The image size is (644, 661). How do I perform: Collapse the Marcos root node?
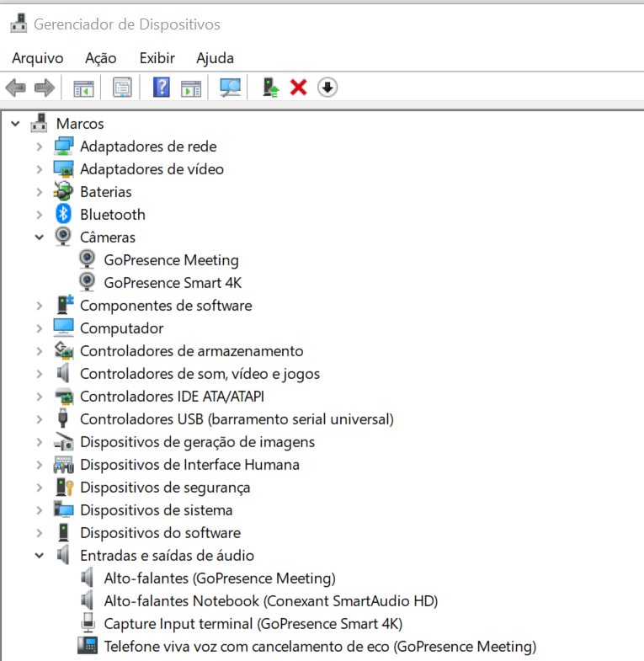[x=16, y=124]
